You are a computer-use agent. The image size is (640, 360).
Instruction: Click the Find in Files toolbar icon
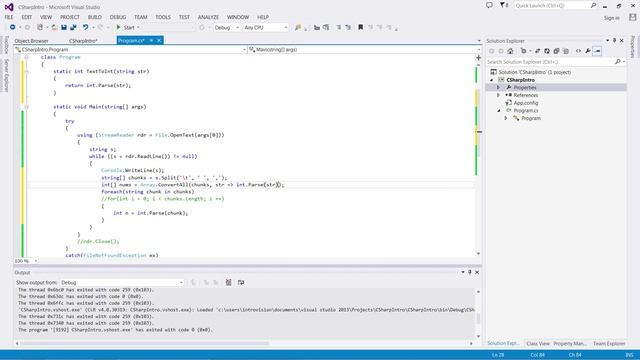pyautogui.click(x=298, y=27)
